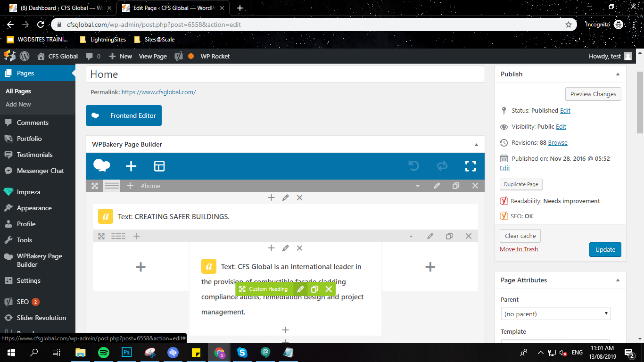Enter WPBakery fullscreen mode

pyautogui.click(x=470, y=166)
